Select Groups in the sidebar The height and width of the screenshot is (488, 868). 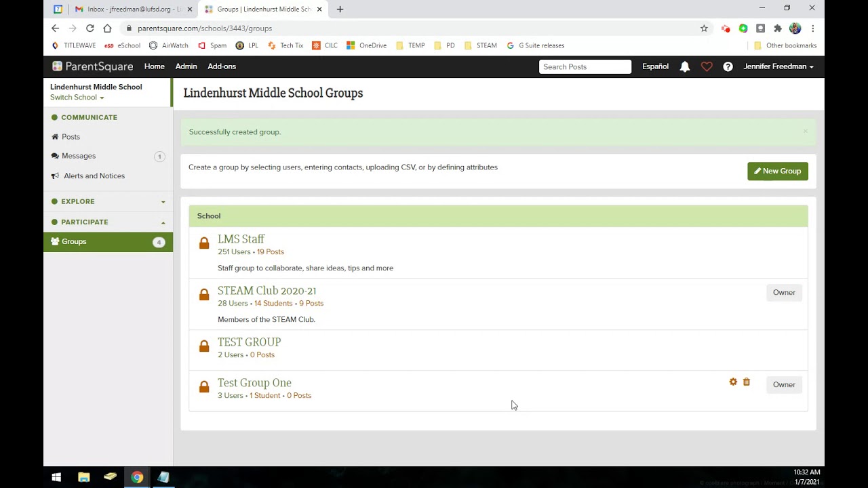pos(108,242)
